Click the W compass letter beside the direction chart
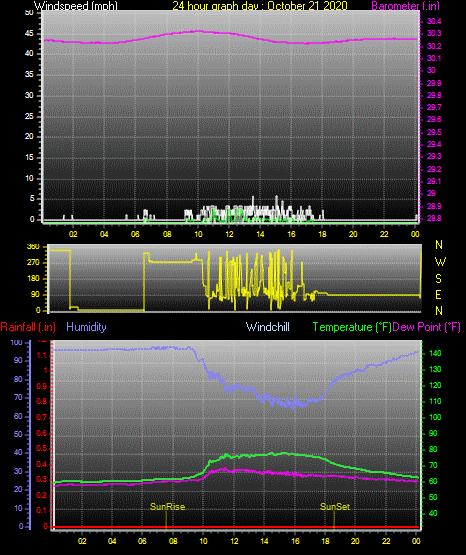This screenshot has height=555, width=466. pos(440,262)
